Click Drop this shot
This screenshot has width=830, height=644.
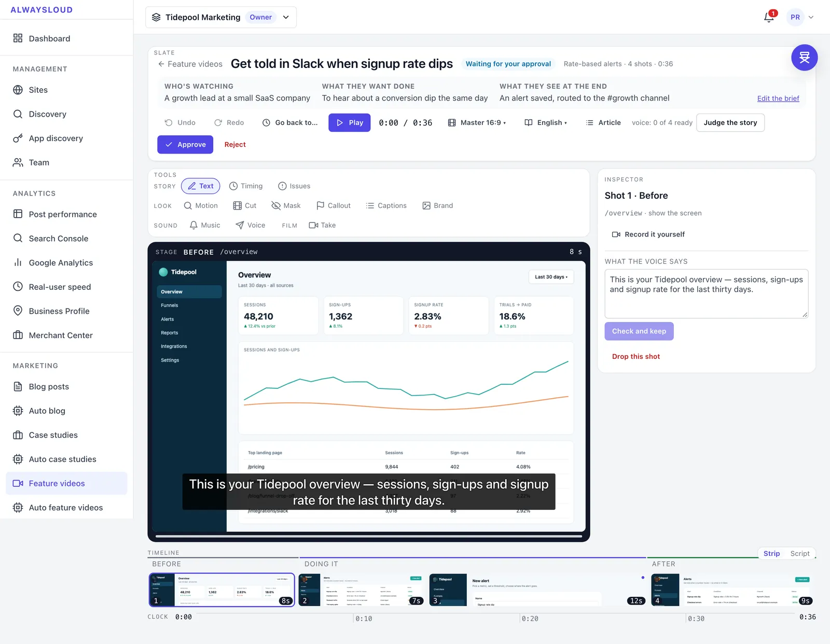click(x=636, y=357)
